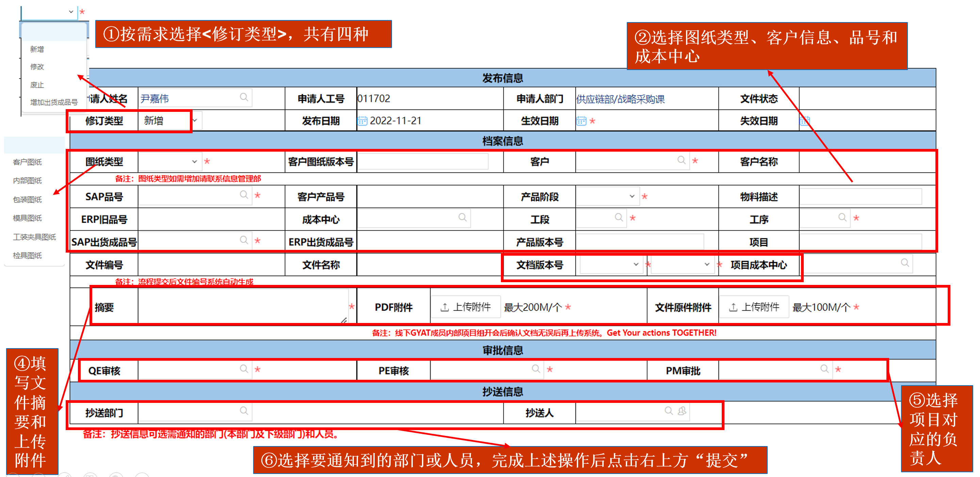Click search icon in PM审批 field
This screenshot has width=980, height=477.
tap(824, 369)
